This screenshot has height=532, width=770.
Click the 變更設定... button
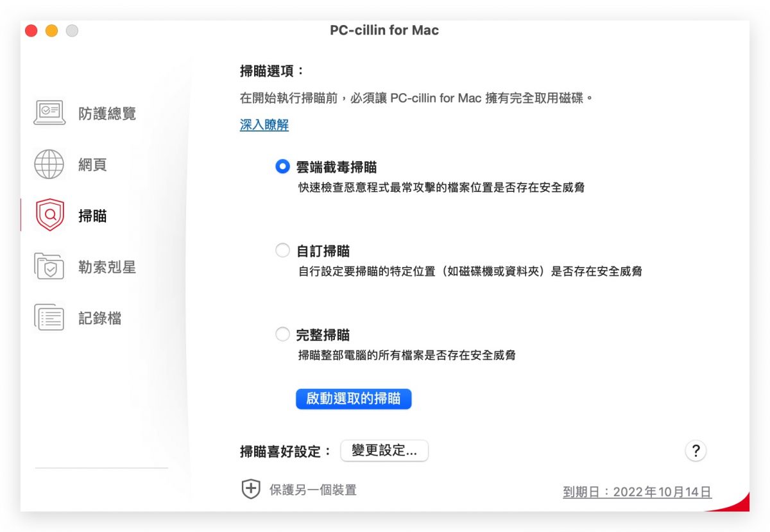[384, 450]
